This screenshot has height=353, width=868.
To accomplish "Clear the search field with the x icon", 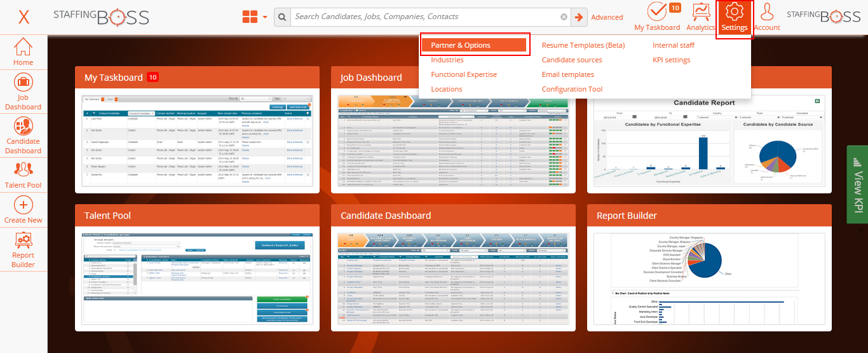I will pos(564,17).
